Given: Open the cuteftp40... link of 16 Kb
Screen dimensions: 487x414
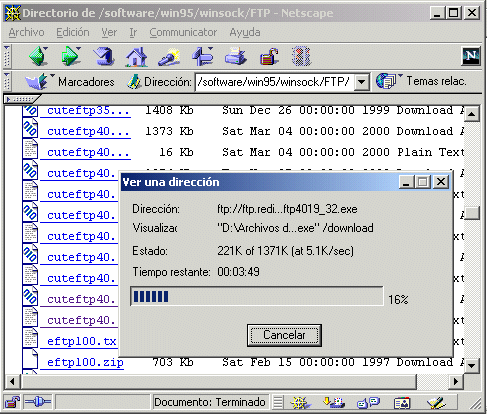Looking at the screenshot, I should tap(85, 152).
